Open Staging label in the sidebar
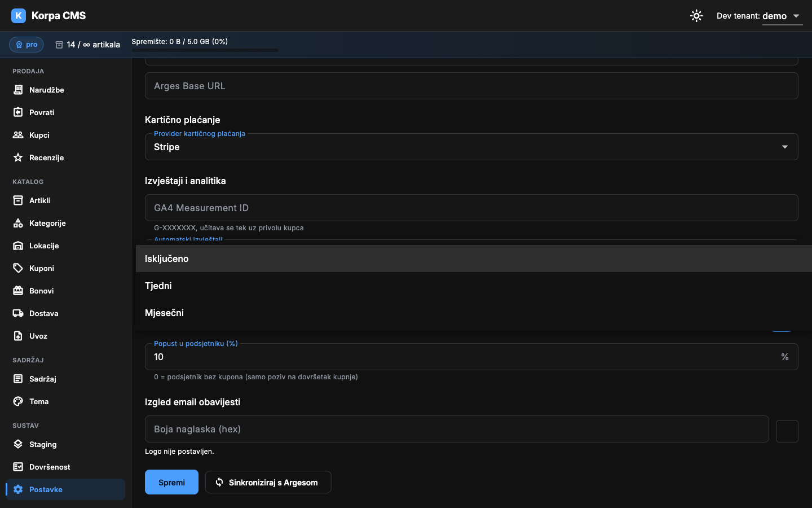This screenshot has width=812, height=508. [x=43, y=444]
